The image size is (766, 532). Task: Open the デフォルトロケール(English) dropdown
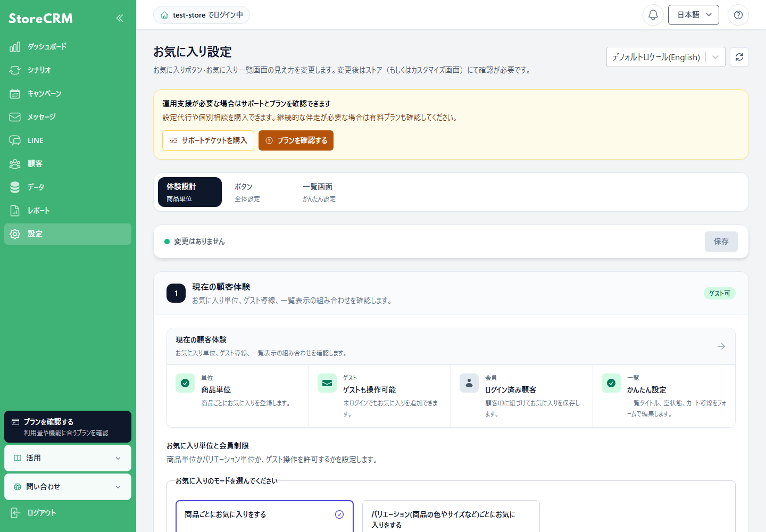click(x=666, y=57)
